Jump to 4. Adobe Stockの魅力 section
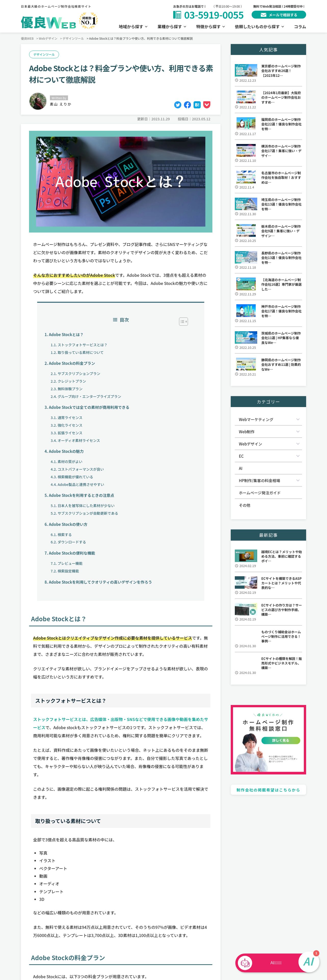327x980 pixels. pos(64,451)
